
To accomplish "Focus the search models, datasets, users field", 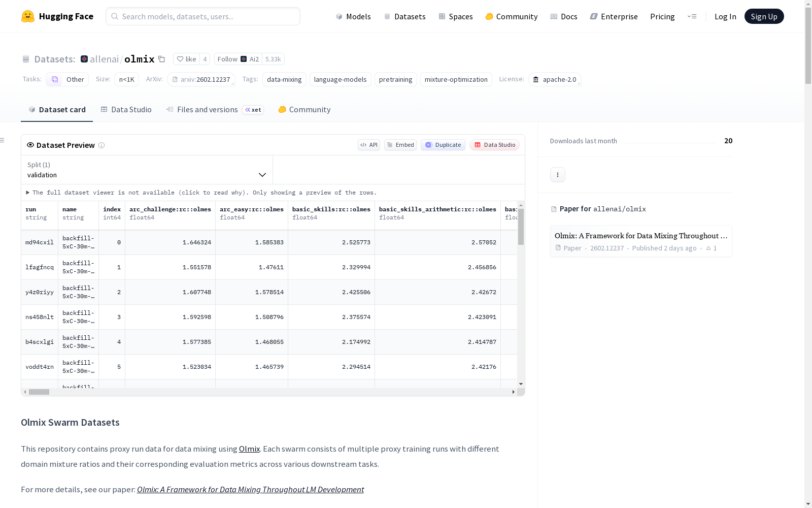I will 203,16.
